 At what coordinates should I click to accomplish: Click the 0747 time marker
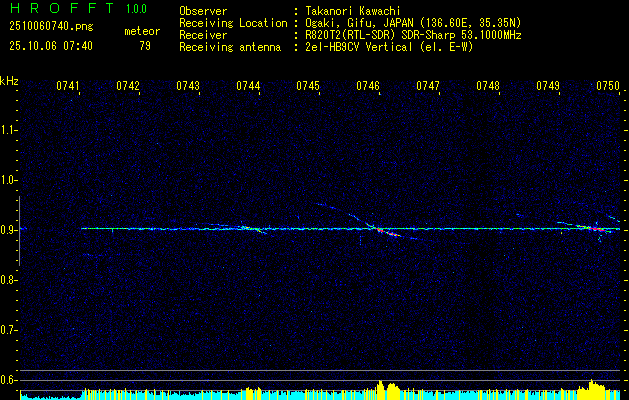(428, 86)
